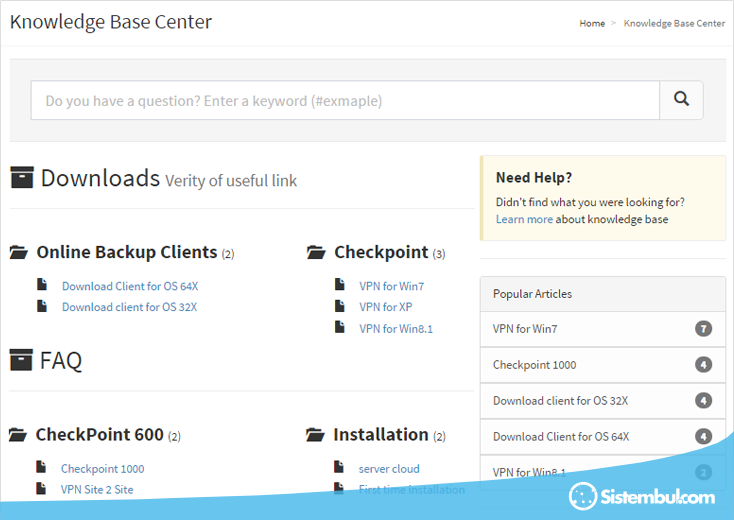The height and width of the screenshot is (520, 734).
Task: Go to Home in the breadcrumb
Action: click(592, 23)
